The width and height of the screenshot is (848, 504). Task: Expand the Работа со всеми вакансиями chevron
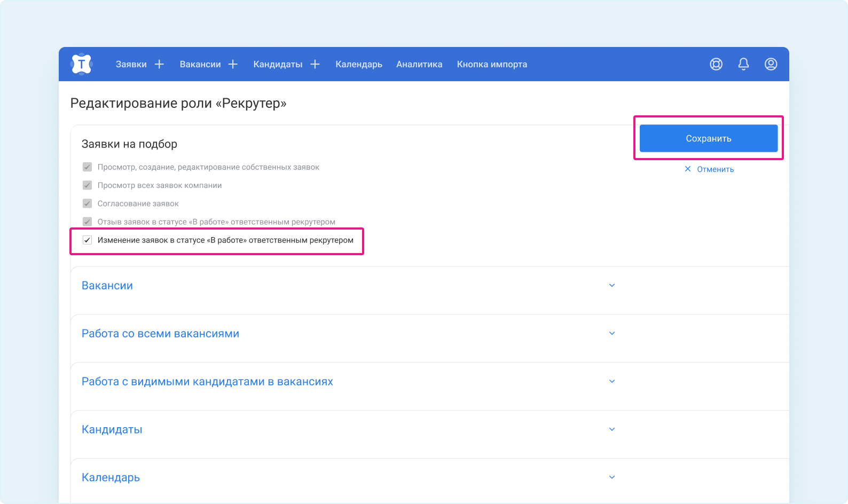tap(612, 334)
